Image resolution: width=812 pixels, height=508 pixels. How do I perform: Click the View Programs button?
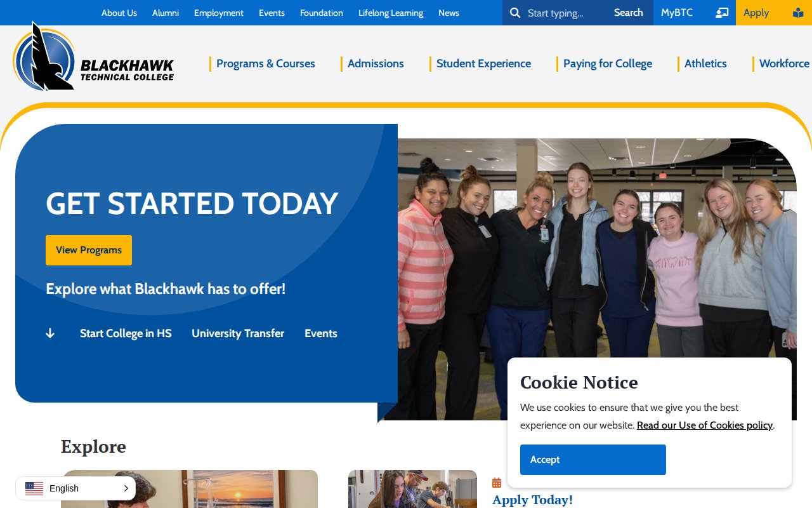[x=89, y=250]
